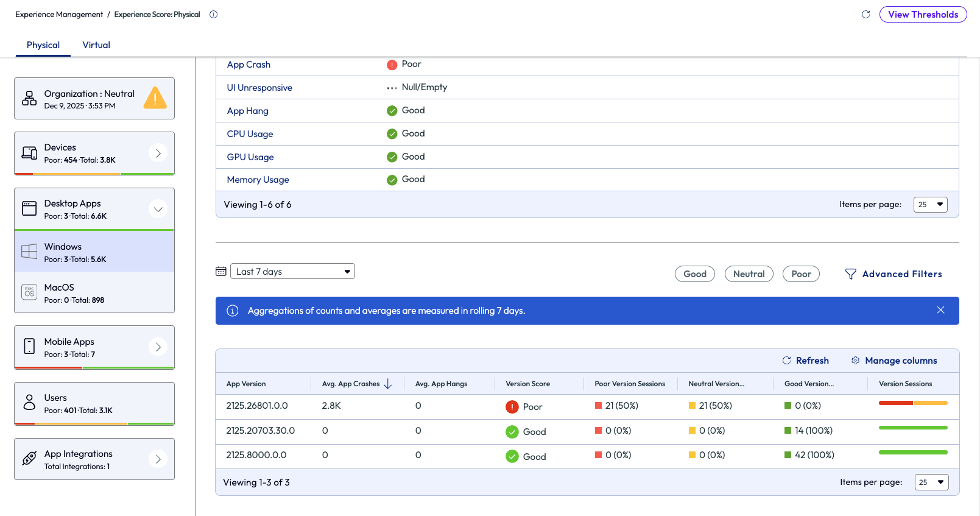Toggle the Poor filter chip
980x516 pixels.
(801, 274)
